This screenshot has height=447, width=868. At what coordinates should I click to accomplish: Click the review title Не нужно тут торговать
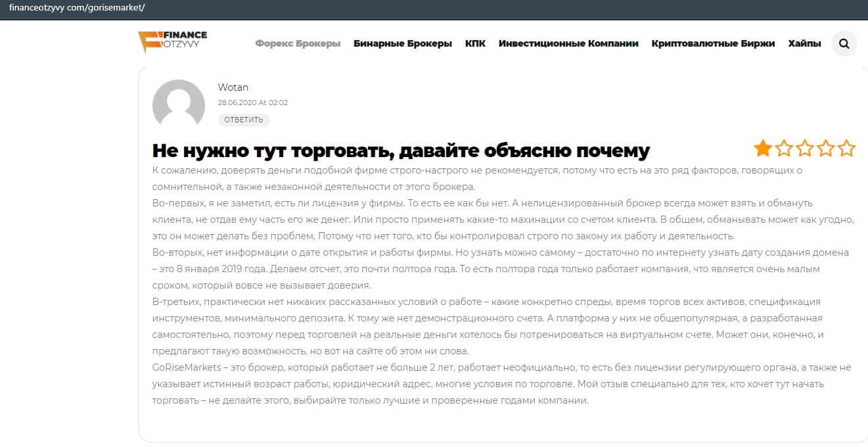click(x=401, y=151)
